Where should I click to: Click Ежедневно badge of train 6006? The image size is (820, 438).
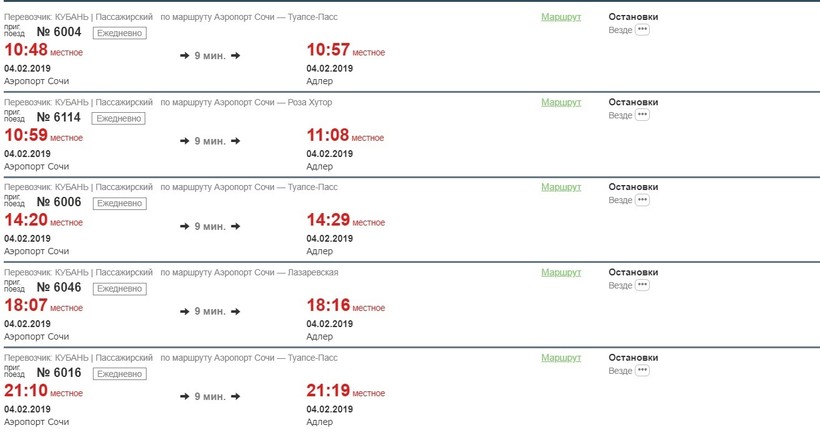pyautogui.click(x=119, y=203)
